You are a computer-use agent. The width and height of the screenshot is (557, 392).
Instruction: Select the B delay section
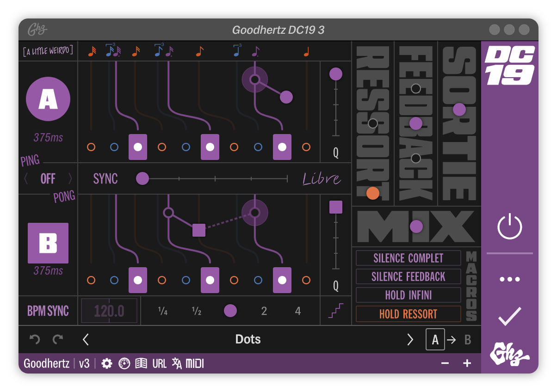(48, 243)
